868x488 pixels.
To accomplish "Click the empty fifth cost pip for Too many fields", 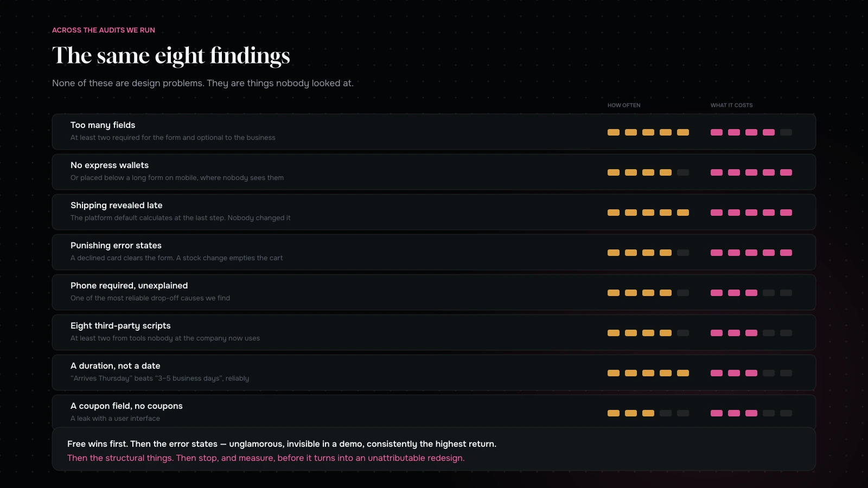I will tap(786, 132).
